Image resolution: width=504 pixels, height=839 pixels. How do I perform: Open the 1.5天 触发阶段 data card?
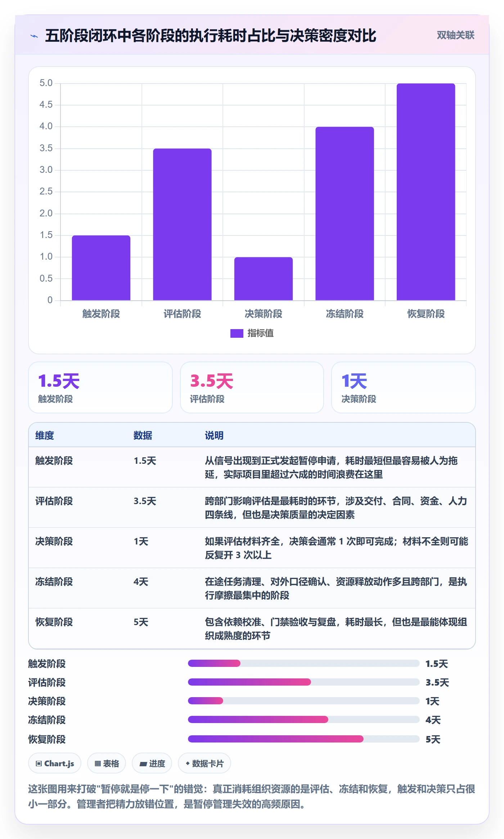click(100, 387)
